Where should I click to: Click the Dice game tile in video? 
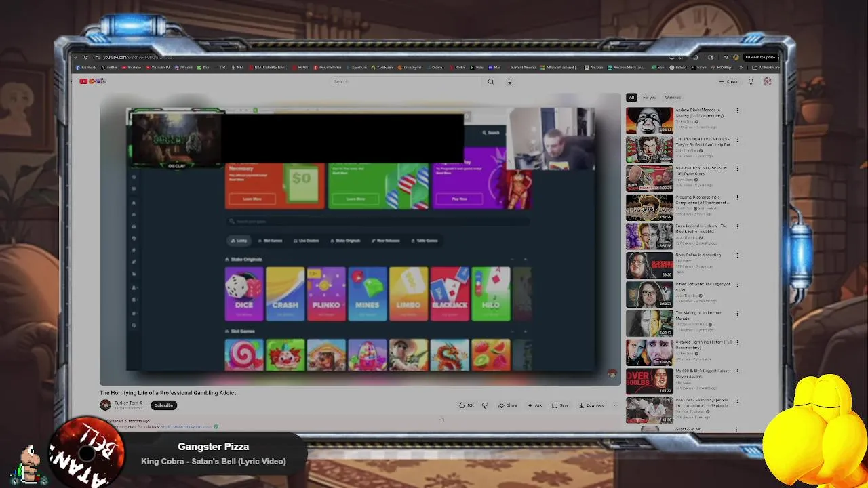tap(244, 293)
